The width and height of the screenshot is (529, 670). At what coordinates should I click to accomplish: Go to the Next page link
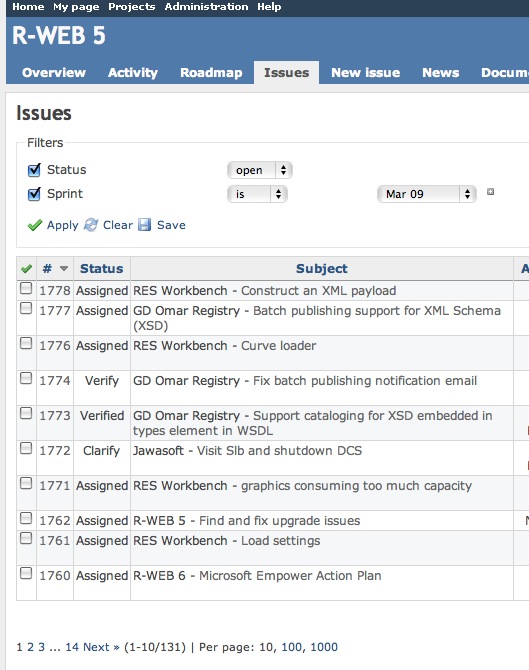[x=101, y=647]
